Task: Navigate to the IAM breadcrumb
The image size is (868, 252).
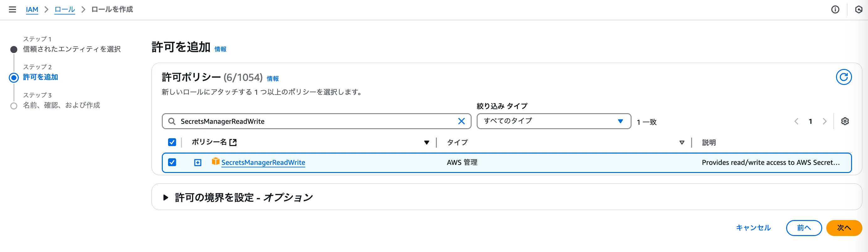Action: [32, 9]
